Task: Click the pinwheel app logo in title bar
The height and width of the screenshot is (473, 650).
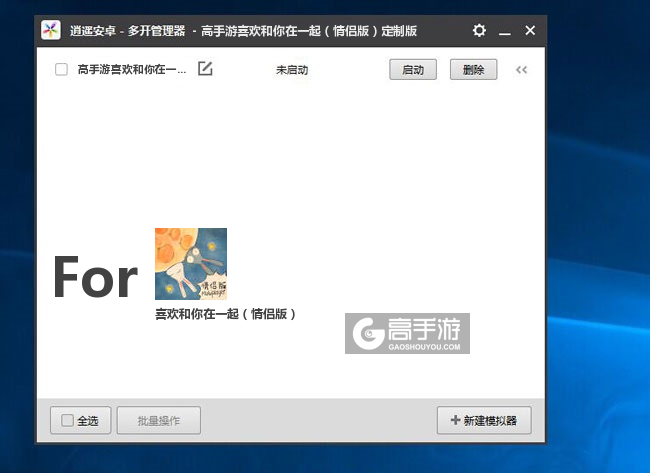Action: [x=51, y=30]
